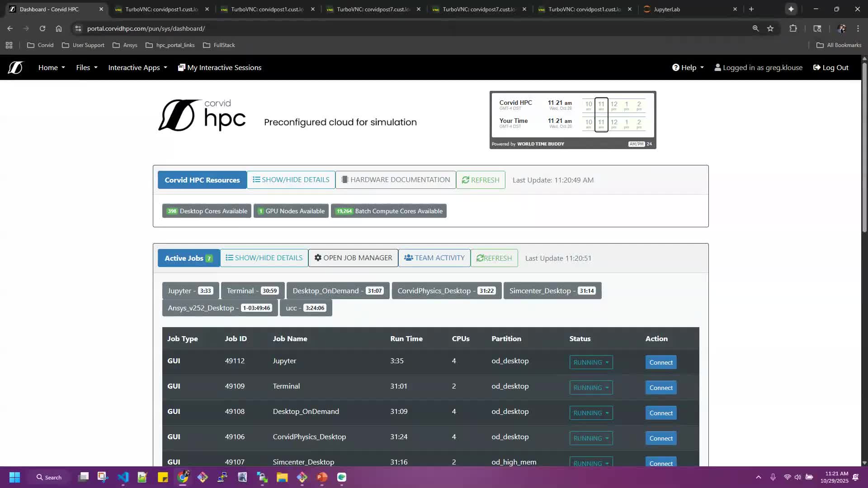
Task: Click the 19,264 Batch Compute Cores Available badge
Action: tap(389, 211)
